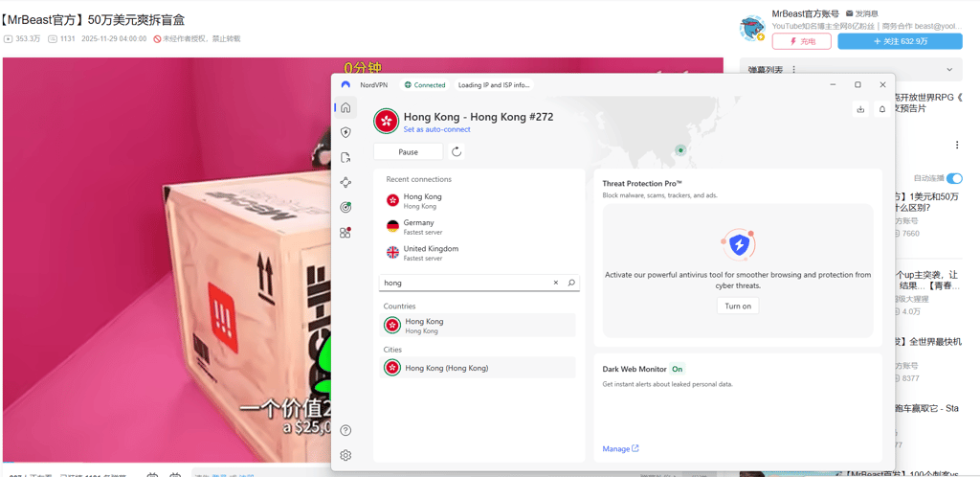Pause the VPN connection

pos(408,152)
